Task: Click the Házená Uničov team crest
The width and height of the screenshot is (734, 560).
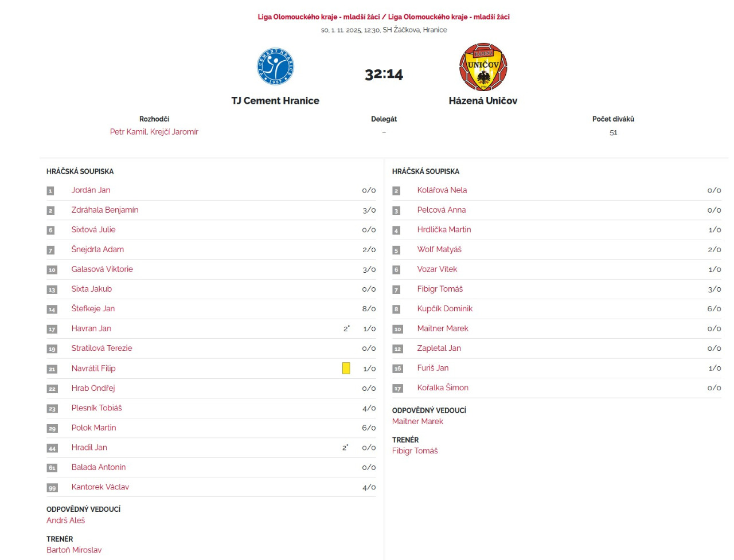Action: tap(483, 67)
